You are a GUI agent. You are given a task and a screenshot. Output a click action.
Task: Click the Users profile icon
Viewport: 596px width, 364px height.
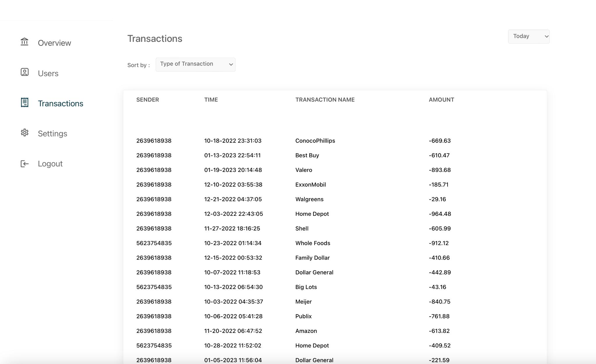(24, 72)
